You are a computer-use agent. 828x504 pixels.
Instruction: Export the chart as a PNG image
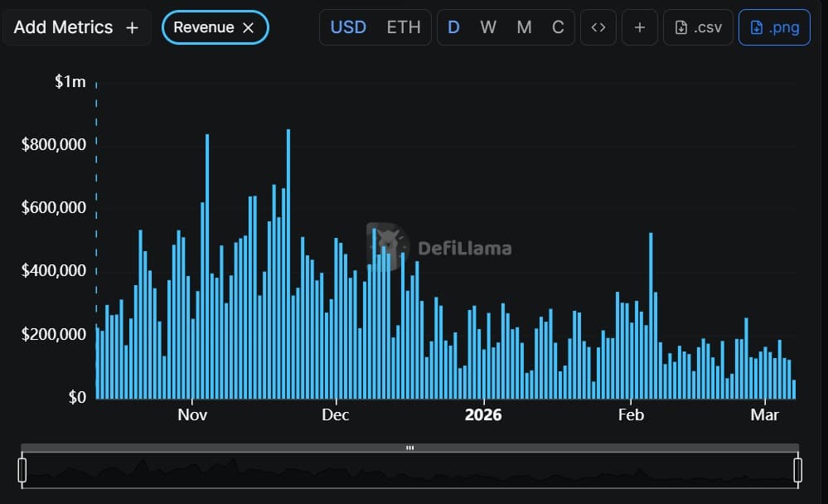pos(774,27)
